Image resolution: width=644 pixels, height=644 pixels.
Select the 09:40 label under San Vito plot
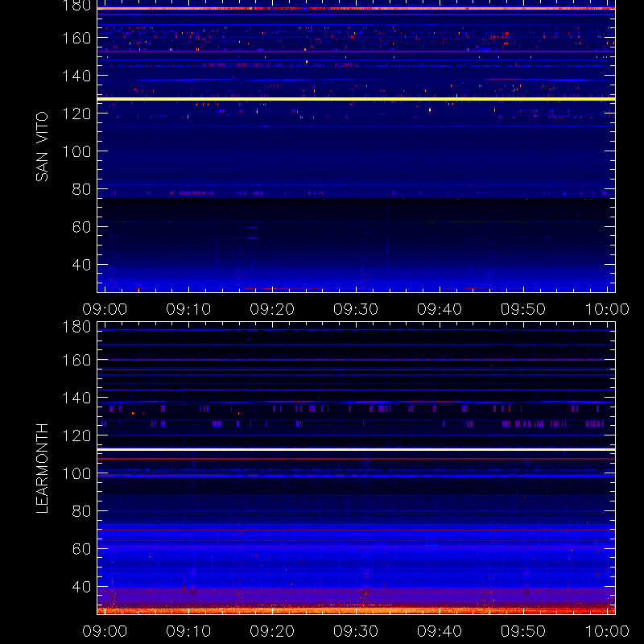click(440, 309)
